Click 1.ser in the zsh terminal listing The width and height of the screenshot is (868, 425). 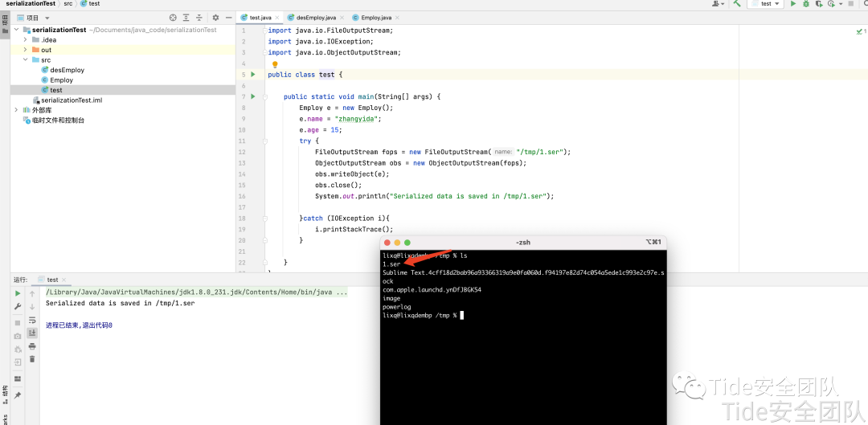pyautogui.click(x=391, y=264)
